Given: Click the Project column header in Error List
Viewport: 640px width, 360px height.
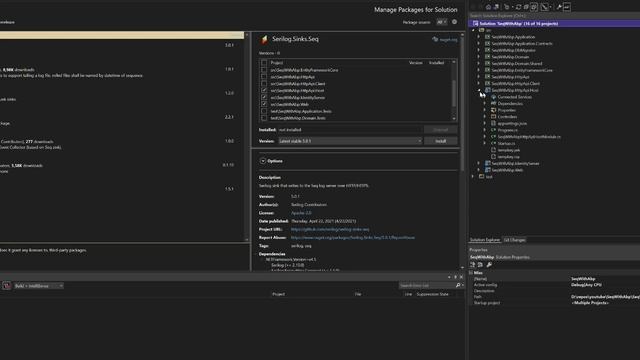Looking at the screenshot, I should tap(279, 294).
